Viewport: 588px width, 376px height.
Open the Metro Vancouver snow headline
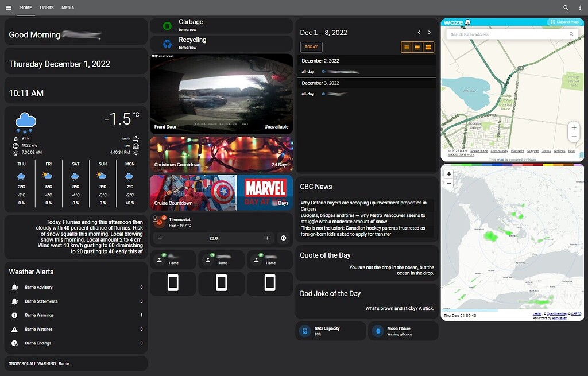point(363,218)
